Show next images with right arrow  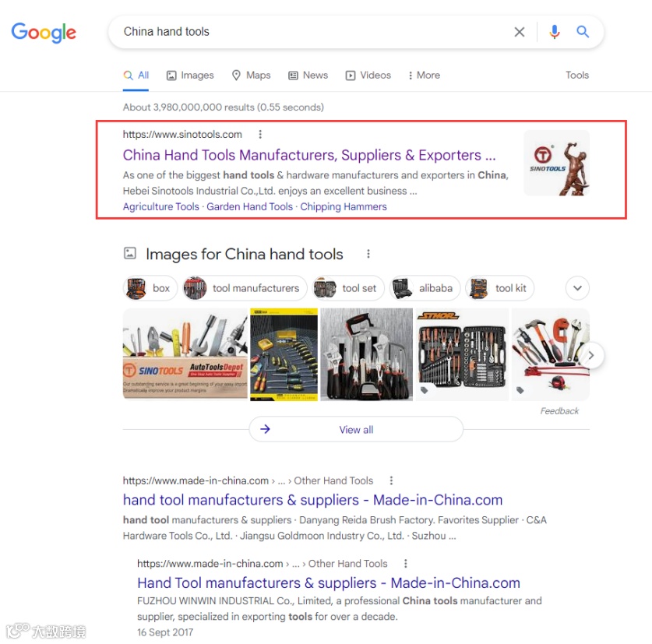point(591,355)
